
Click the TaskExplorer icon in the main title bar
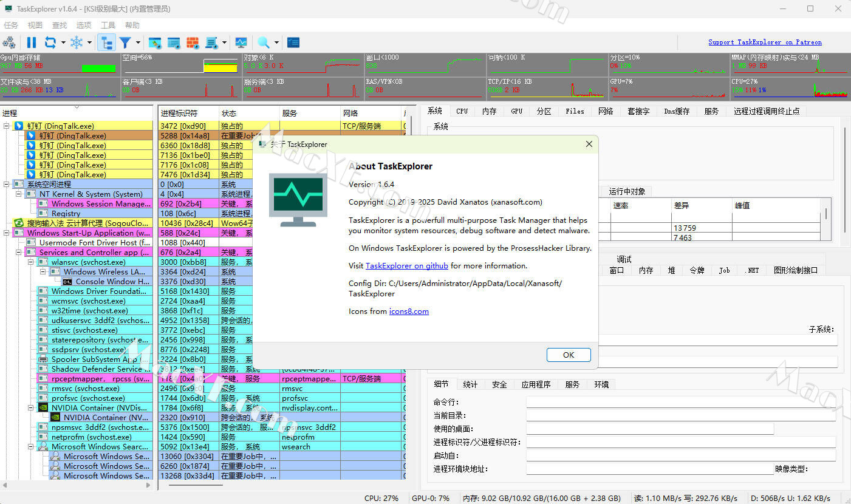tap(9, 9)
